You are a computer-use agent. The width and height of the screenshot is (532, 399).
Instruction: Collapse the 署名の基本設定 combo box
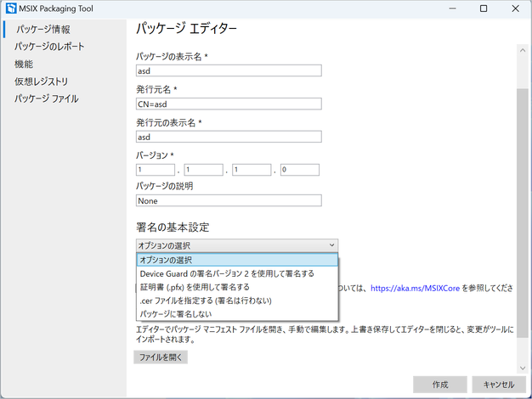tap(237, 245)
